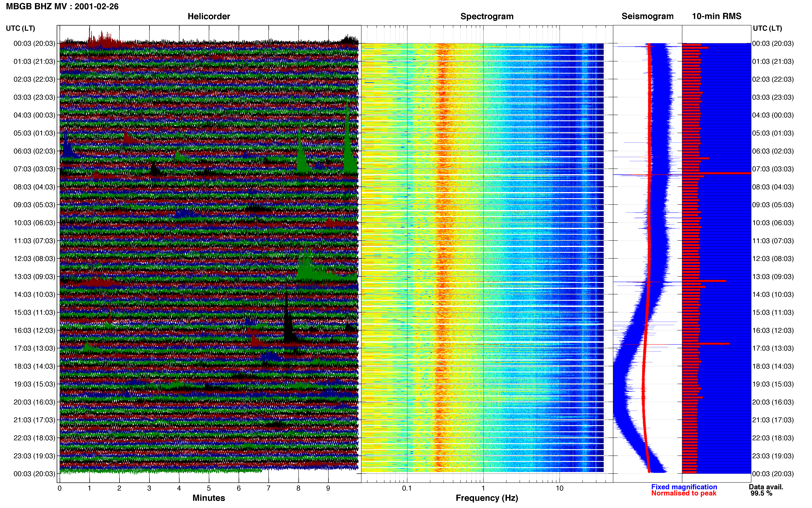
Task: Click 20:03 (16:03) label left of Helicorder
Action: 34,402
